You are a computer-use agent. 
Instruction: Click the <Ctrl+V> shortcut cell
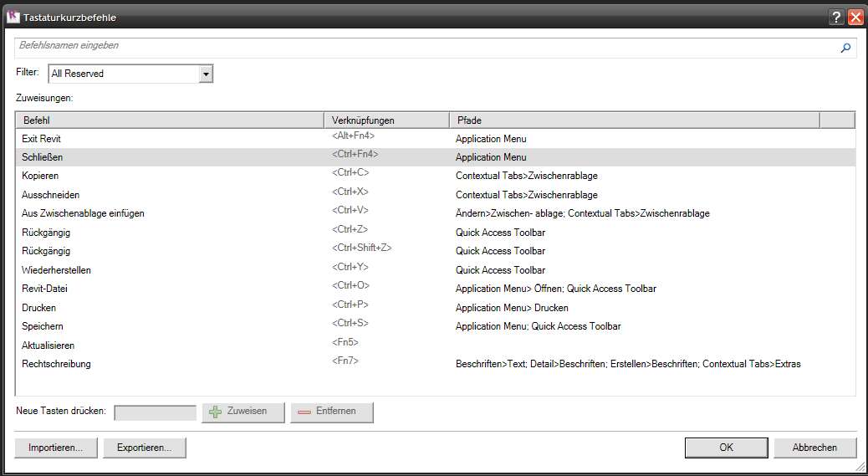pyautogui.click(x=350, y=210)
